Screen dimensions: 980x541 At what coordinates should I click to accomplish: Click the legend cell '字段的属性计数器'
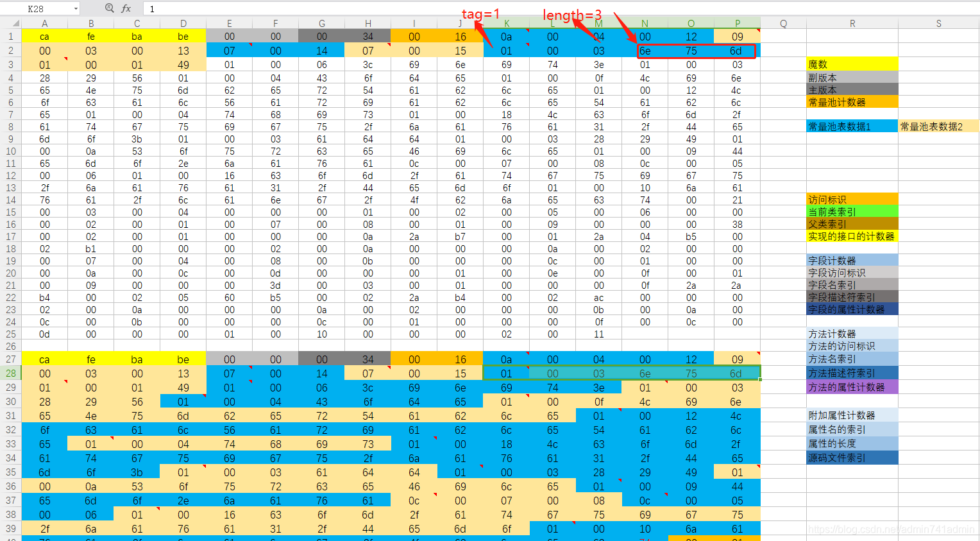(x=852, y=309)
